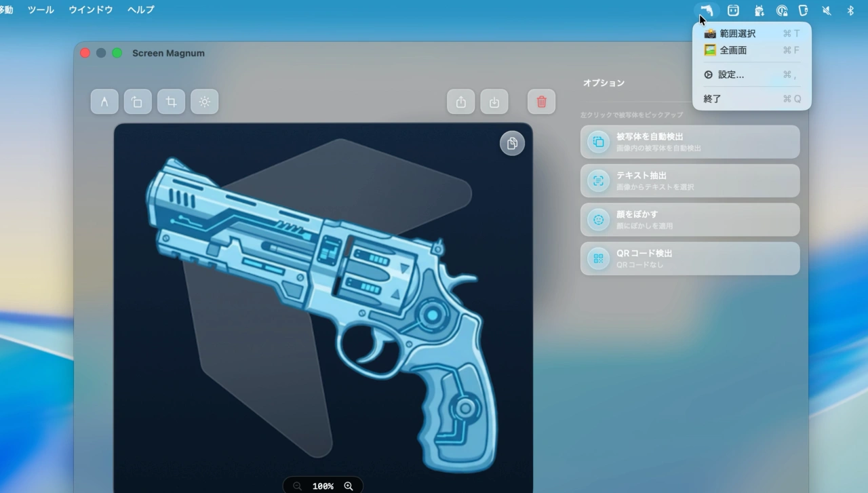Copy image using the overlay clipboard icon
This screenshot has height=493, width=868.
point(512,143)
